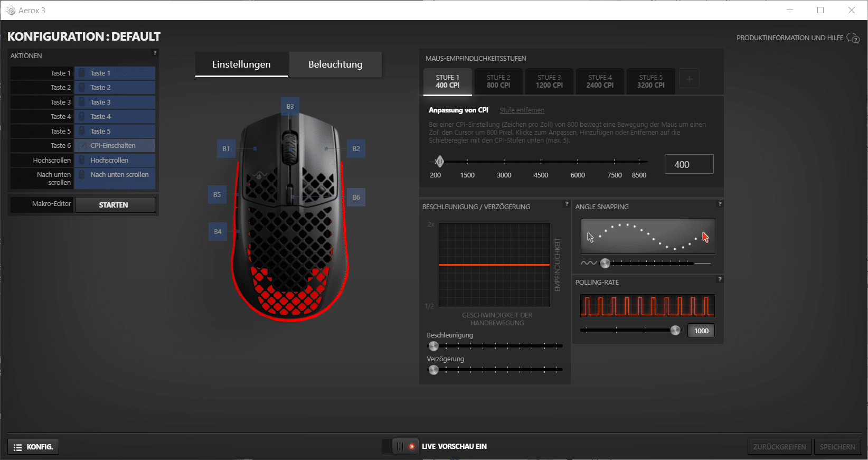Open the CPI-Einschalten action dropdown

point(115,146)
